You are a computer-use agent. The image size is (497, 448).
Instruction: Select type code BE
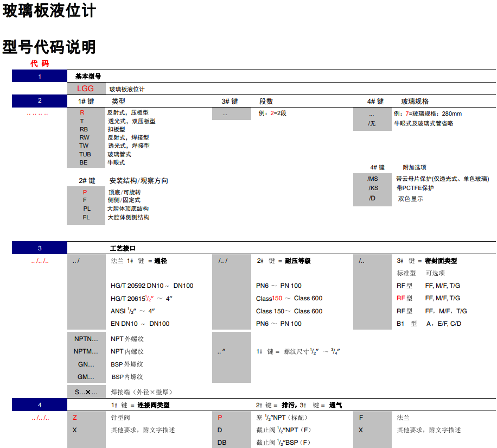pos(84,162)
